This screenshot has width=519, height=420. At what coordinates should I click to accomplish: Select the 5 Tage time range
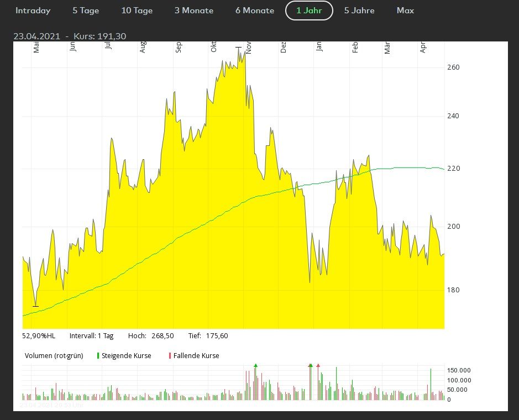pos(86,11)
